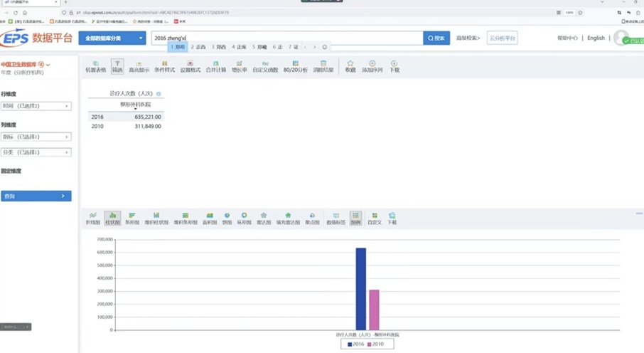Image resolution: width=644 pixels, height=353 pixels.
Task: Toggle 图例 legend display on chart
Action: pyautogui.click(x=355, y=218)
